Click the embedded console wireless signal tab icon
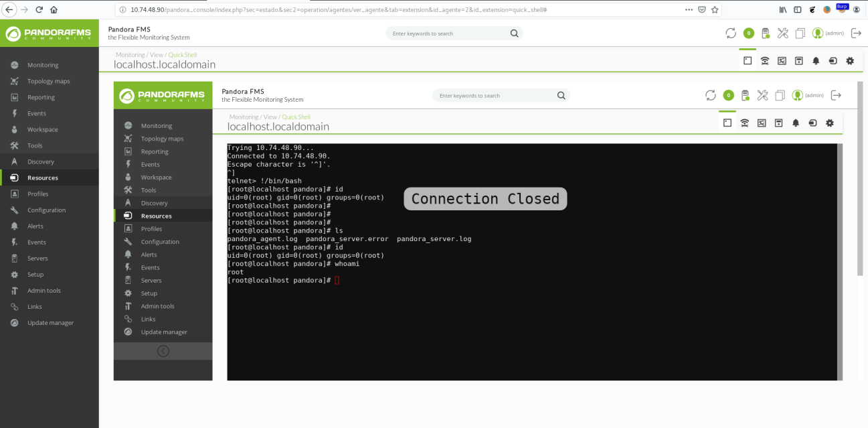The height and width of the screenshot is (428, 868). point(744,123)
